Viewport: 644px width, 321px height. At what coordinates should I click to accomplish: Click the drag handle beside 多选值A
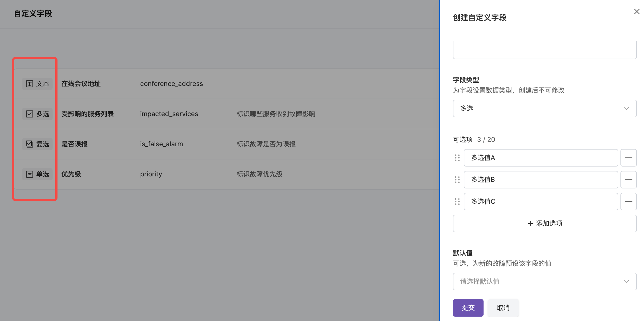click(457, 157)
